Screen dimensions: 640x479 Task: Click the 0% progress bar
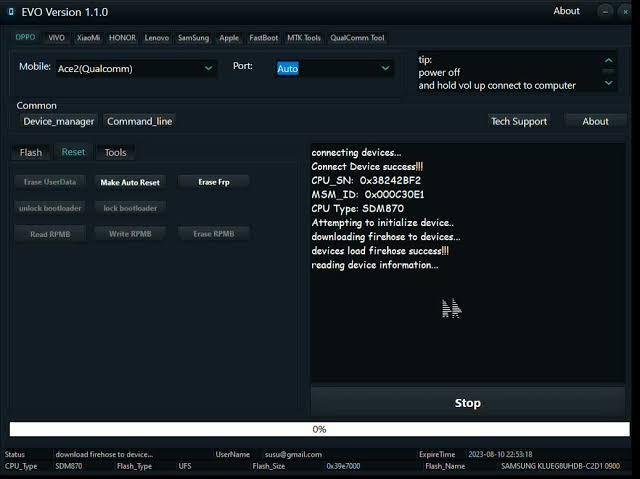[319, 429]
